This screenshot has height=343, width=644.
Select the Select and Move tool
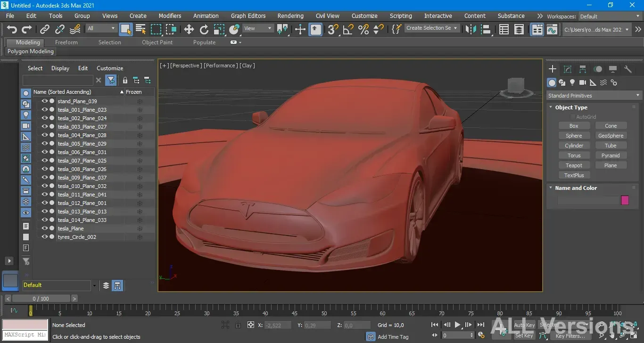pyautogui.click(x=189, y=29)
